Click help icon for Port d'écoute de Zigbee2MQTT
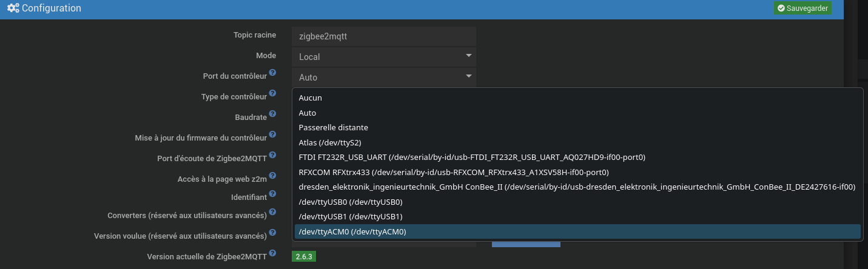The width and height of the screenshot is (868, 269). [x=273, y=156]
